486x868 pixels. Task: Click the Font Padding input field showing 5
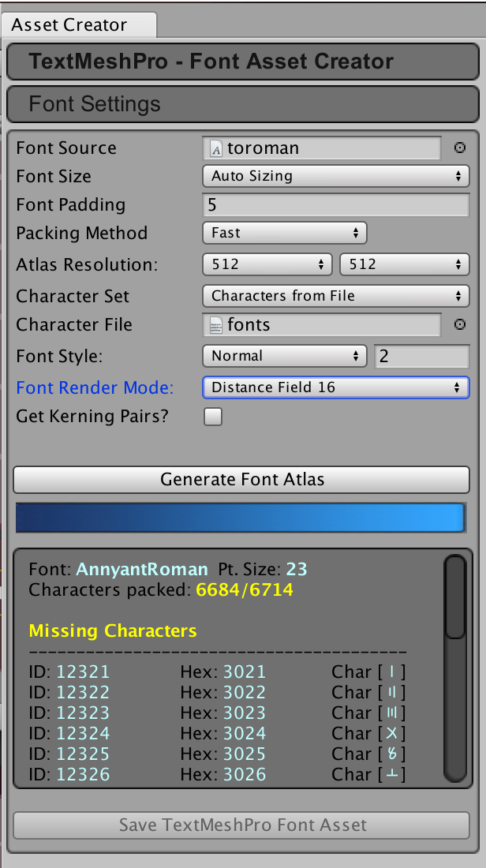point(335,204)
